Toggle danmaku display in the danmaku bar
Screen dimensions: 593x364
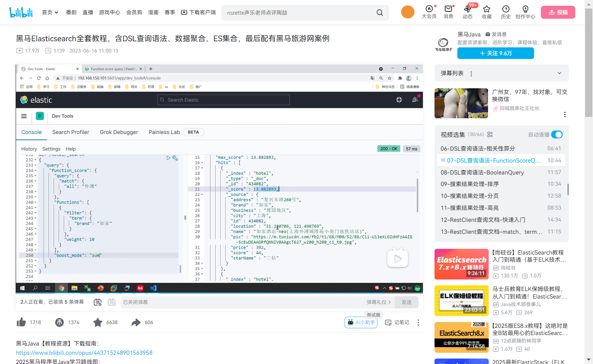coord(97,302)
